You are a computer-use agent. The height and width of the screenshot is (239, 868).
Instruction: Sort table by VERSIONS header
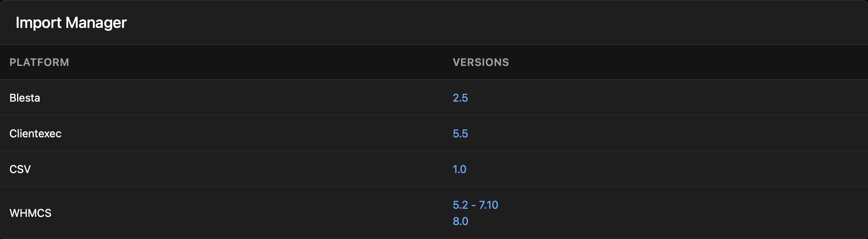481,62
